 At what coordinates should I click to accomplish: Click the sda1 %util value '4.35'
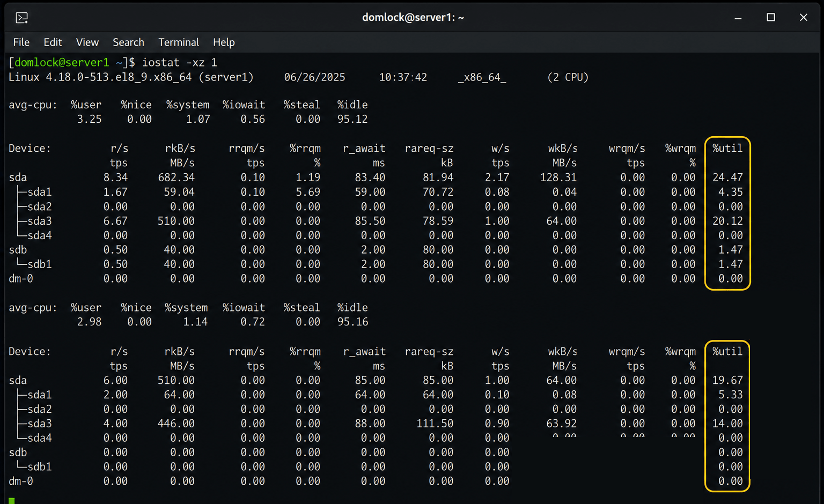point(731,192)
